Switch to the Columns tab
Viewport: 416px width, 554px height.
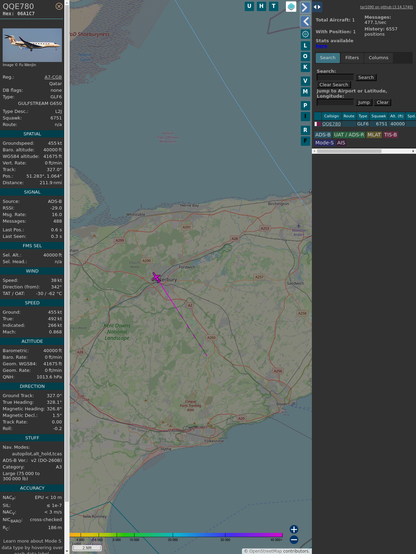(x=378, y=58)
